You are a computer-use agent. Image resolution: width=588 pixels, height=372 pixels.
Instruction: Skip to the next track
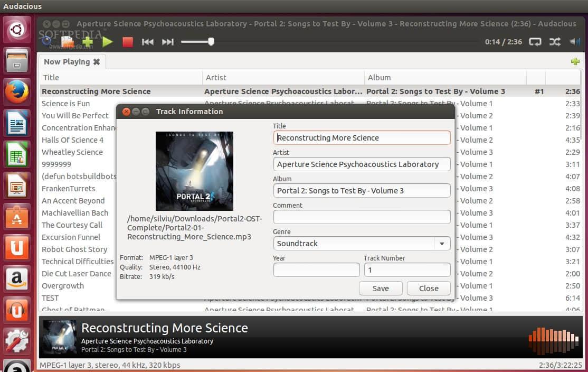pos(168,42)
